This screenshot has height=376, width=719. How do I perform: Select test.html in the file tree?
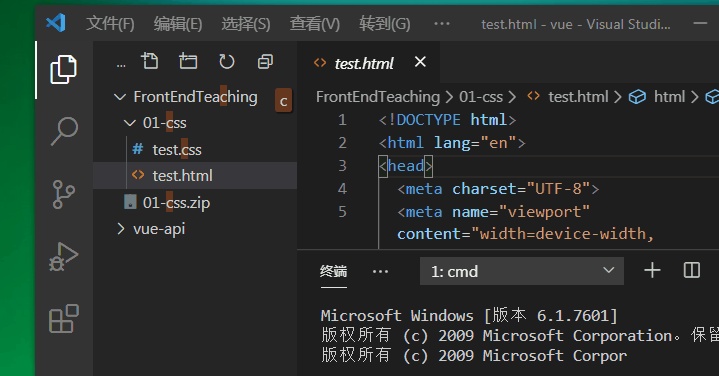(x=183, y=176)
